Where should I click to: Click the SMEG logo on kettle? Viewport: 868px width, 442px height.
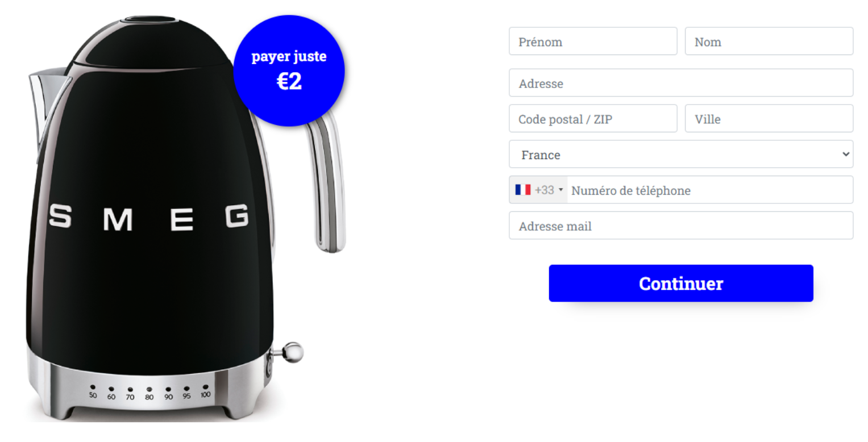(x=149, y=217)
